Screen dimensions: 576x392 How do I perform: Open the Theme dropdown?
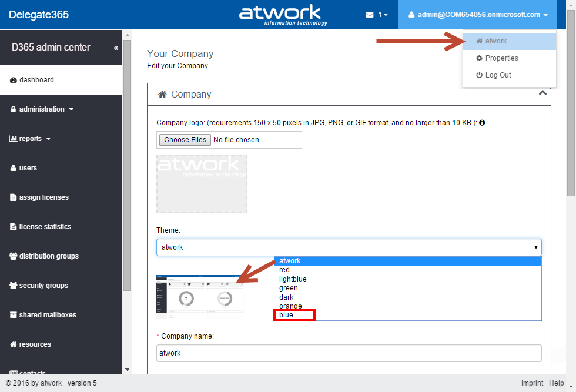click(349, 247)
